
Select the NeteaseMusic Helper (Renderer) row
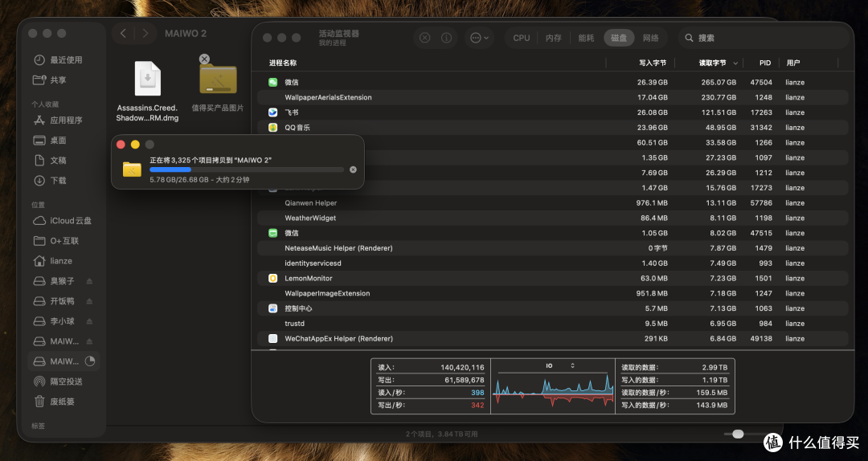click(552, 248)
